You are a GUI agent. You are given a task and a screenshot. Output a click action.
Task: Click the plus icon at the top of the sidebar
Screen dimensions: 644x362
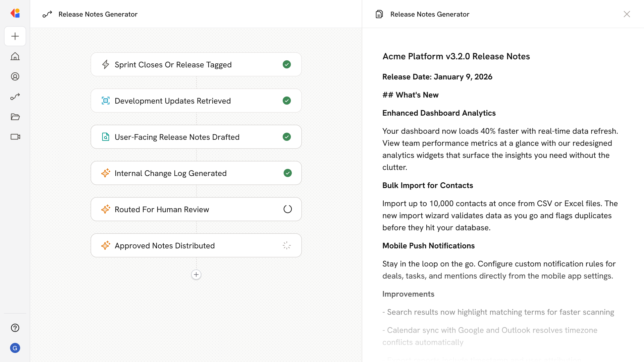[15, 36]
